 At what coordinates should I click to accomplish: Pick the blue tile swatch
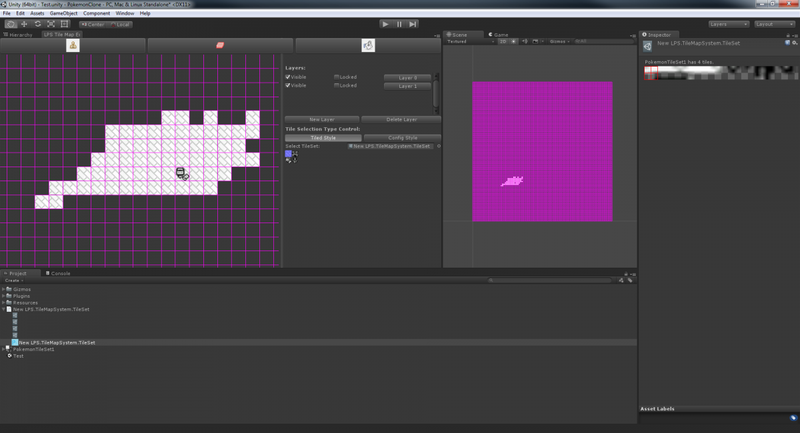tap(288, 154)
